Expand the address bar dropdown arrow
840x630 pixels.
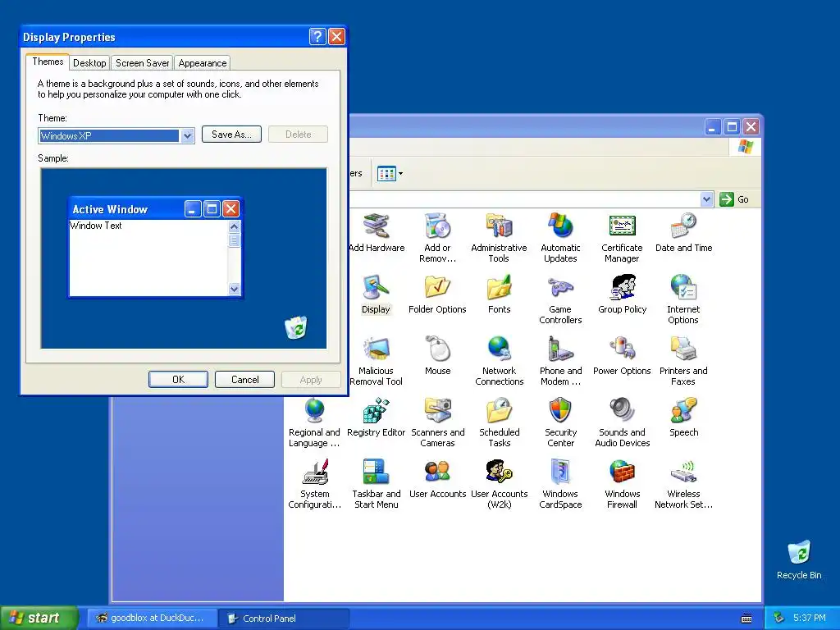(x=706, y=199)
